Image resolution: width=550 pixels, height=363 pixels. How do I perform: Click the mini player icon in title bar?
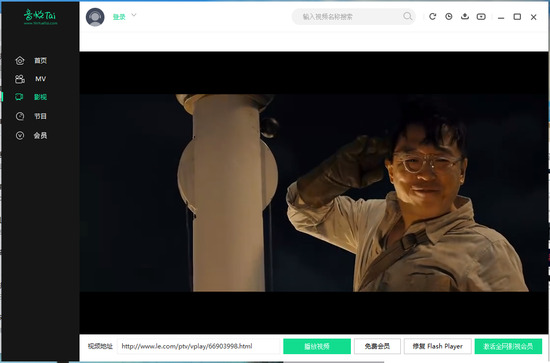click(x=481, y=16)
